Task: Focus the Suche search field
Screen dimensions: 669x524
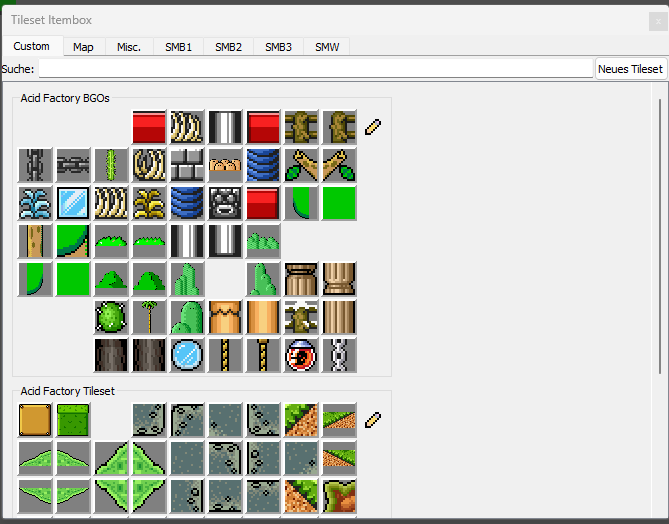Action: tap(316, 69)
